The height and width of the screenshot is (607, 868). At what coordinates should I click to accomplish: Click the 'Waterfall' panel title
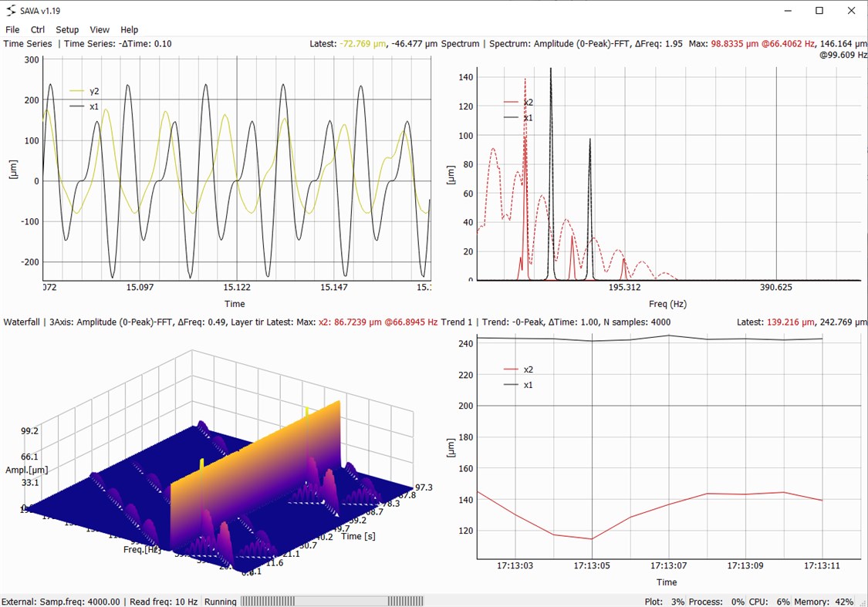(x=22, y=322)
